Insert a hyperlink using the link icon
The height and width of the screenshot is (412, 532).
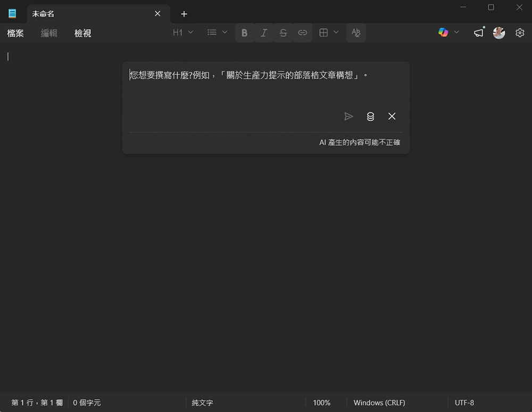tap(302, 32)
